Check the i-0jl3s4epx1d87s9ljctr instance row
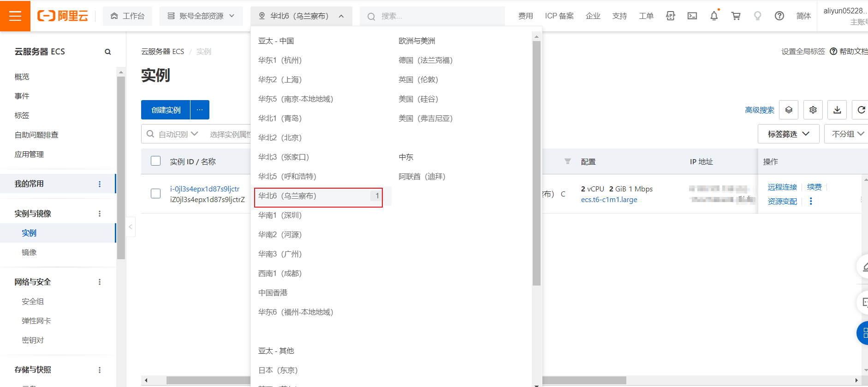This screenshot has height=387, width=868. (x=156, y=194)
